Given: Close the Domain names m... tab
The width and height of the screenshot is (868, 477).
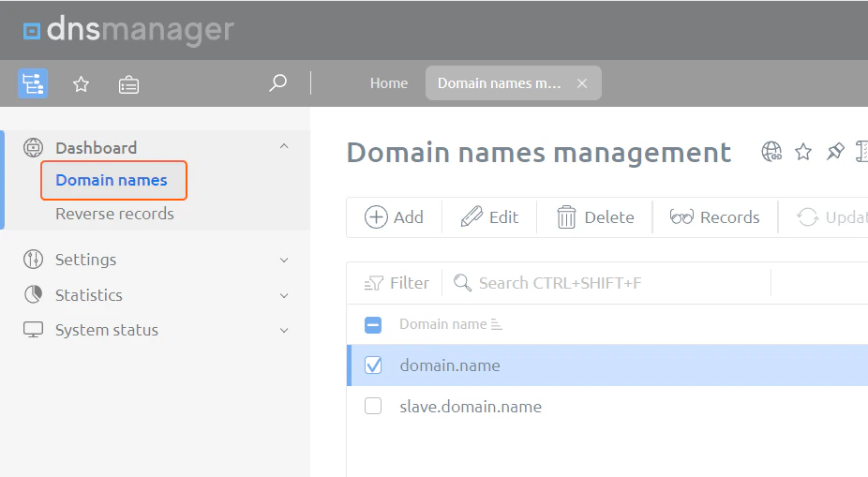Looking at the screenshot, I should pyautogui.click(x=582, y=83).
